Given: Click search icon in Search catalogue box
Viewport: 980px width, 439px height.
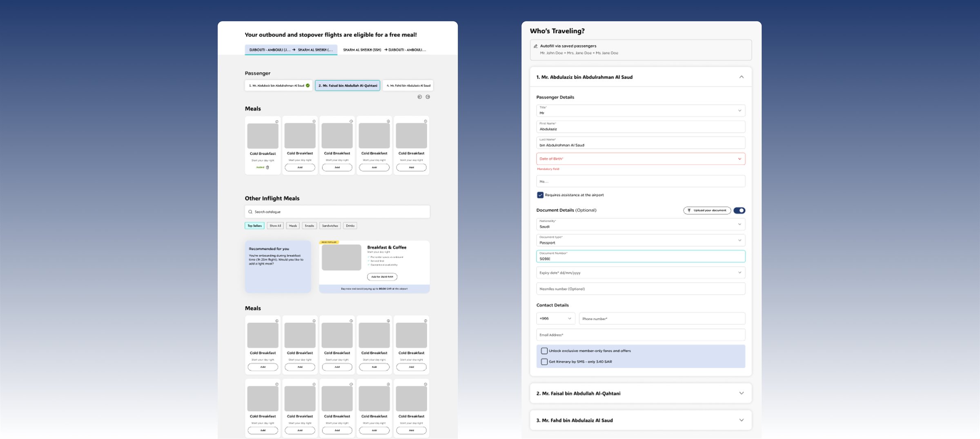Looking at the screenshot, I should coord(250,212).
